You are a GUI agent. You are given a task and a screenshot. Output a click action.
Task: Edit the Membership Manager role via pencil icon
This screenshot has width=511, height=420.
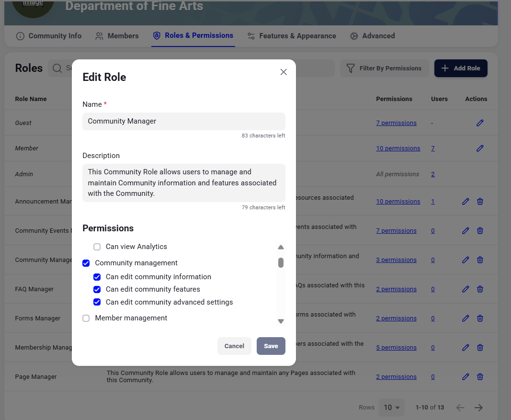tap(466, 347)
